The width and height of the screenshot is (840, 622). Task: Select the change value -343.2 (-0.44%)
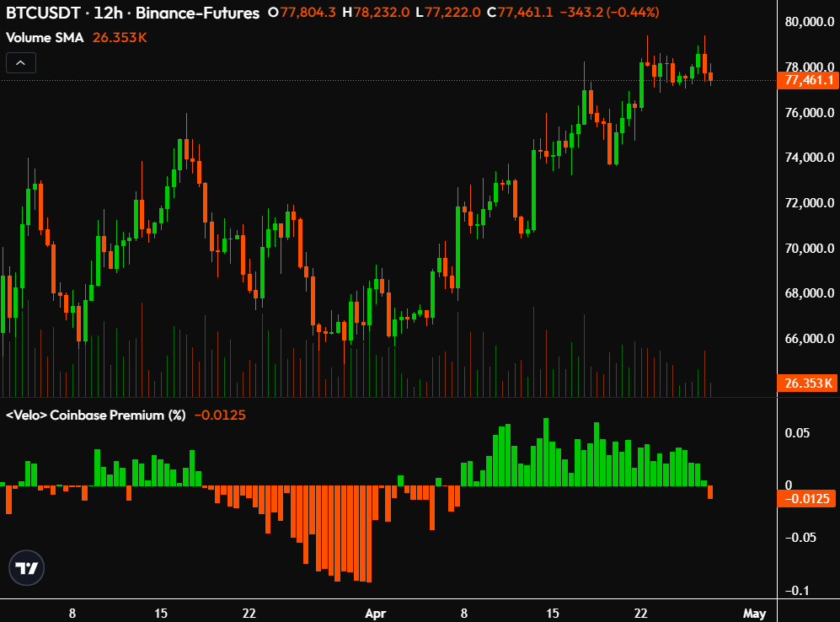(x=609, y=13)
